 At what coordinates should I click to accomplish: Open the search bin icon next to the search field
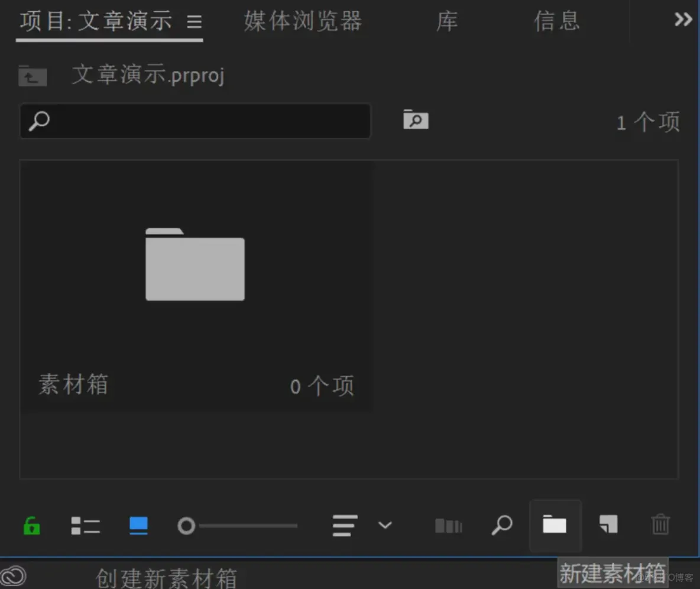416,120
